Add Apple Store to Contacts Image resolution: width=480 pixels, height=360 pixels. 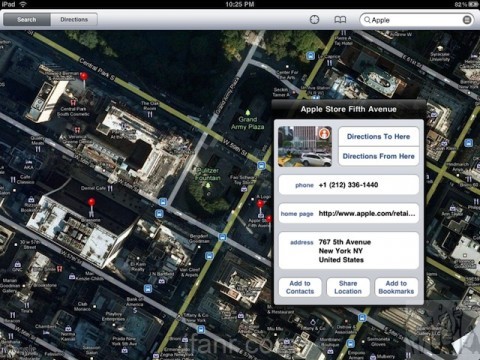click(x=300, y=287)
